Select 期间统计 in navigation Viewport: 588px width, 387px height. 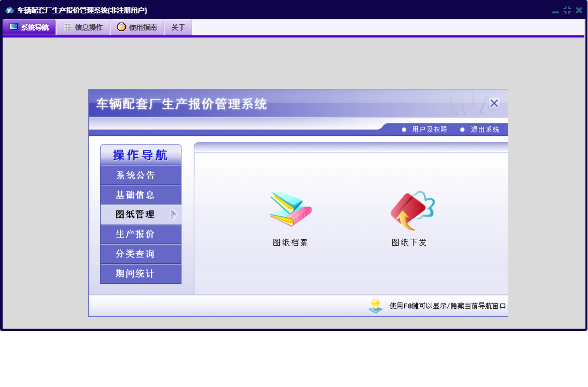141,274
